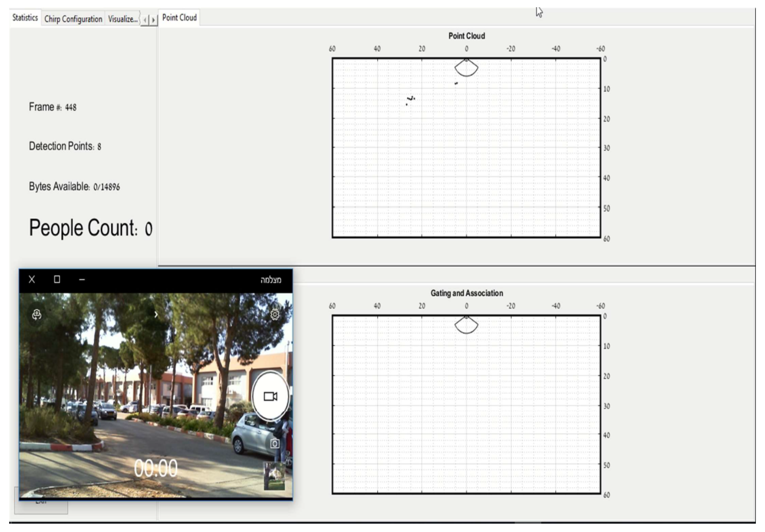
Task: Start recording with the video button
Action: [x=270, y=396]
